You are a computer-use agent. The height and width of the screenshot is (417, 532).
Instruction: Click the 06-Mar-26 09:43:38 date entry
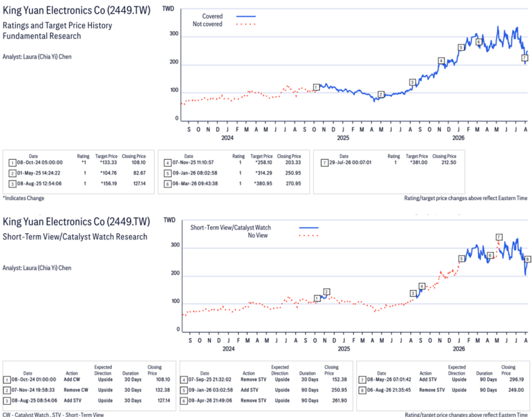click(x=195, y=183)
